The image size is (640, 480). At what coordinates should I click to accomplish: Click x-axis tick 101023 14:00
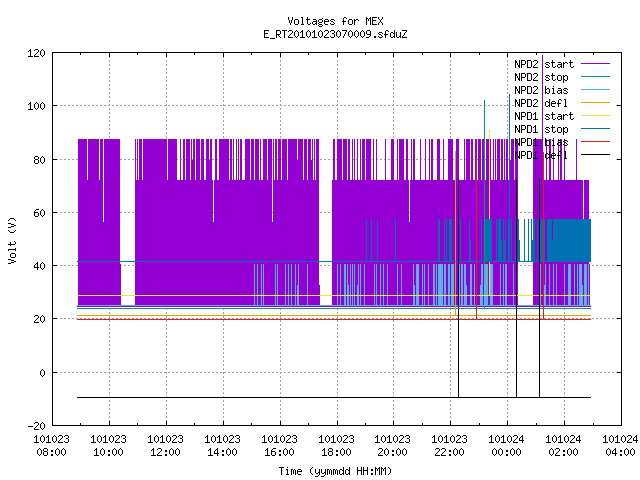tap(222, 446)
